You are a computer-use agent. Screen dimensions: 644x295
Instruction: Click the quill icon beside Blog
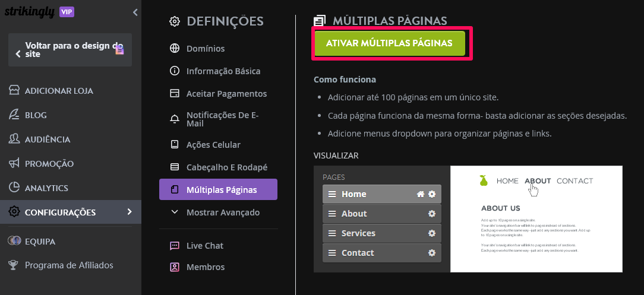[x=14, y=115]
